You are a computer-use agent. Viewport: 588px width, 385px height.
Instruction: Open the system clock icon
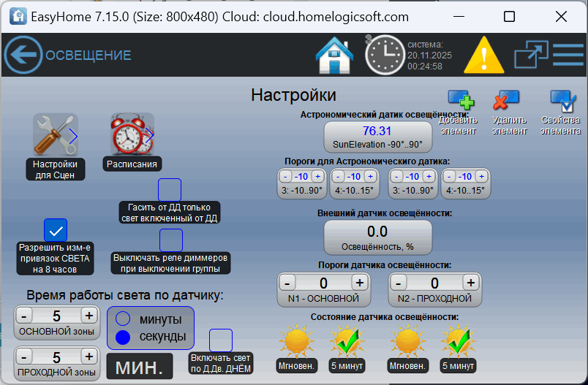point(384,55)
